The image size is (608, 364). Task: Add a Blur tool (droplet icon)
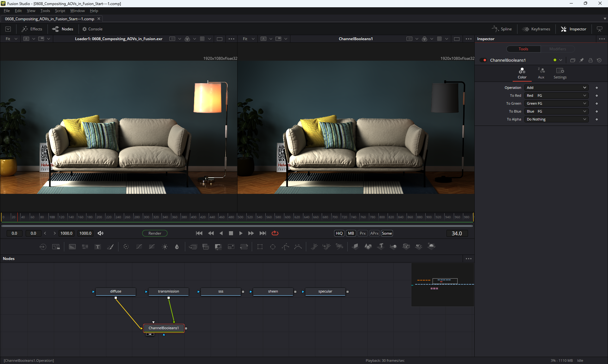[177, 247]
